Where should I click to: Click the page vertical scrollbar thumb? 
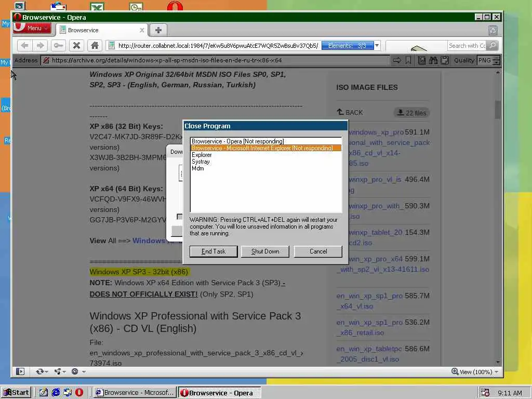click(x=498, y=110)
